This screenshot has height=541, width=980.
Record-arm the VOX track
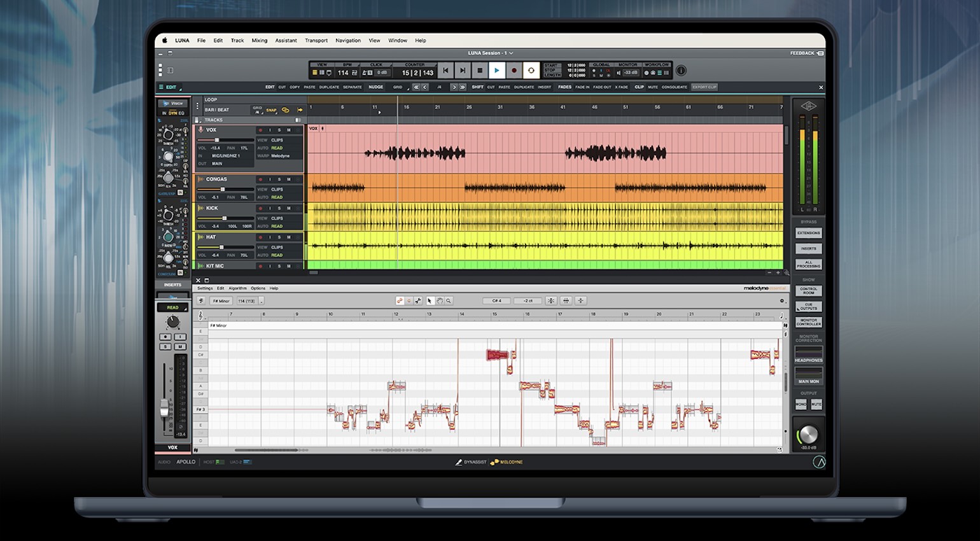click(x=260, y=130)
